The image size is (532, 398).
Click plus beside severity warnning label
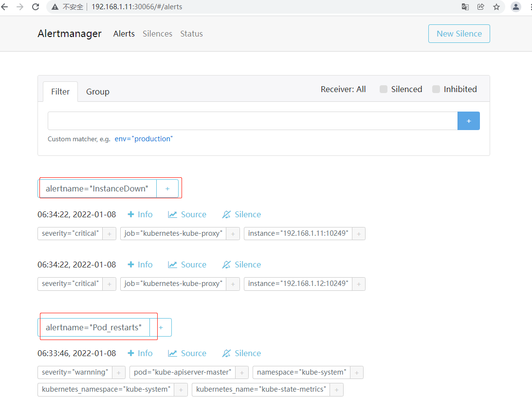coord(119,373)
